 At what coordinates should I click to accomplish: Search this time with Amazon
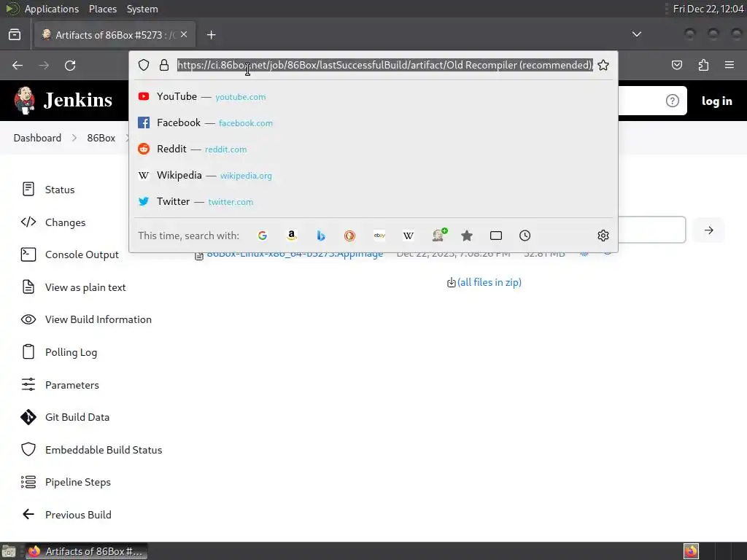292,236
